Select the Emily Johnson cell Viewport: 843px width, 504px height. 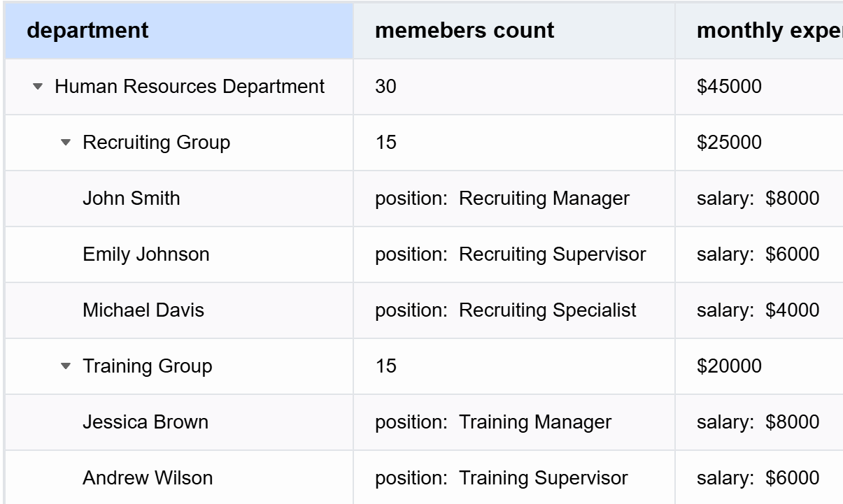pos(146,254)
